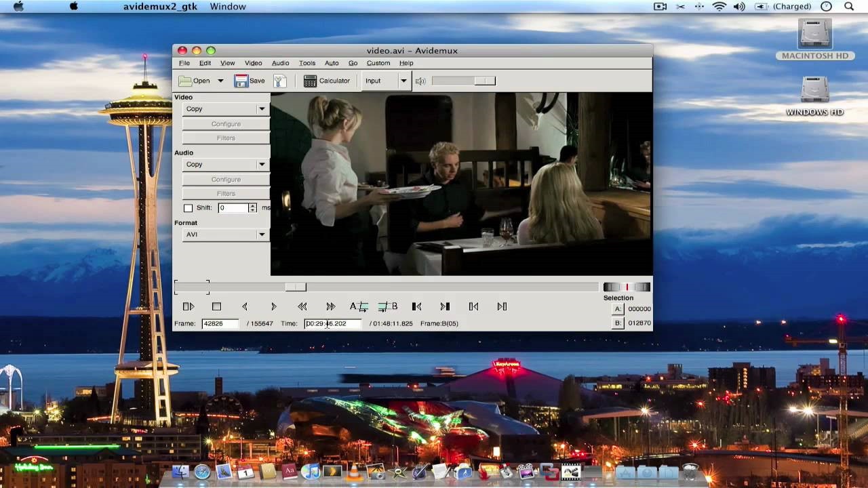Mute audio using the speaker icon
868x488 pixels.
[x=420, y=81]
